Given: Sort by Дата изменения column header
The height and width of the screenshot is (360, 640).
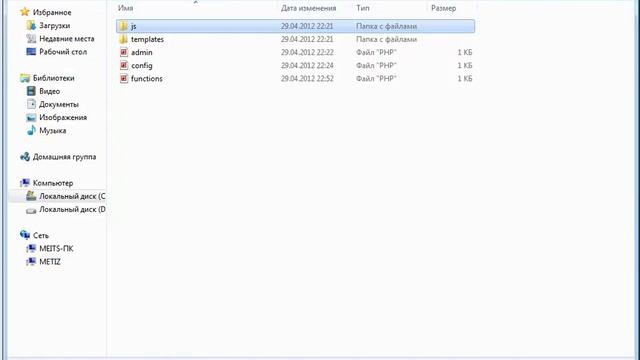Looking at the screenshot, I should click(308, 8).
